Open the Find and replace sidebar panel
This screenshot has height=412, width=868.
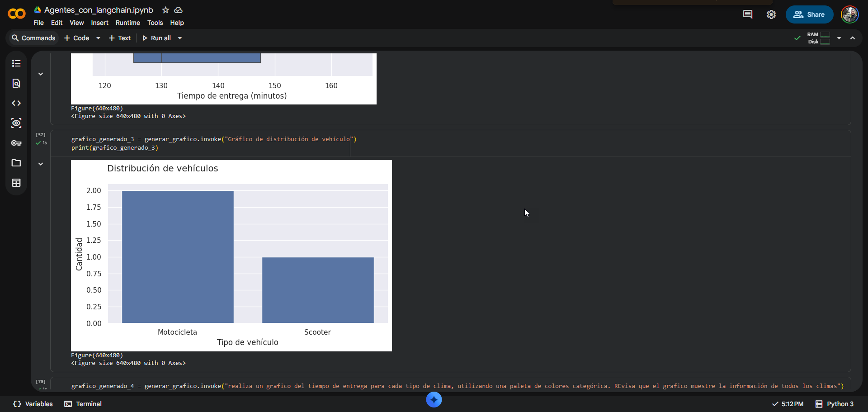(16, 83)
